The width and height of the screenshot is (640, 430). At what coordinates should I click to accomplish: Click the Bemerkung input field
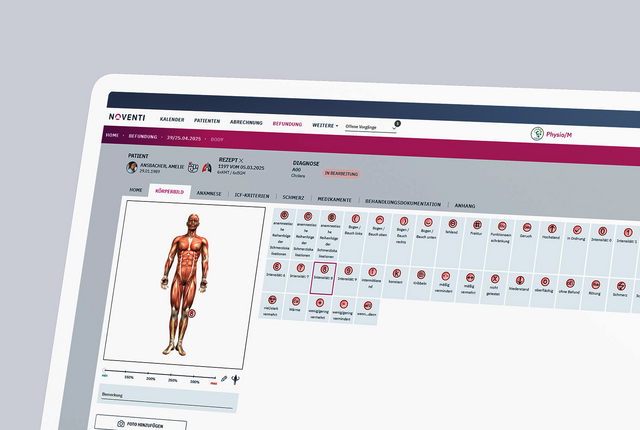pyautogui.click(x=168, y=398)
